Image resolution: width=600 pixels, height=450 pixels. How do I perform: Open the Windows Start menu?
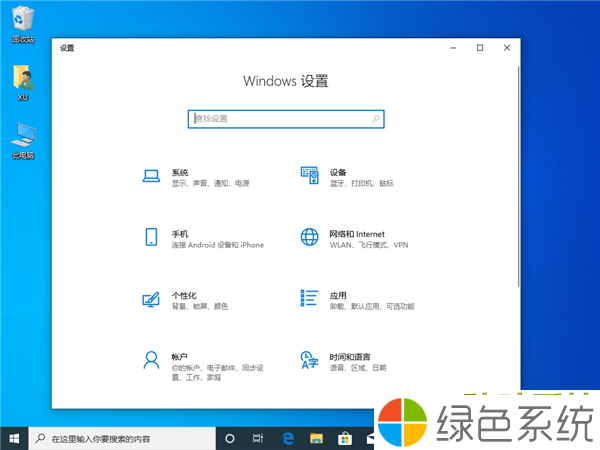14,439
